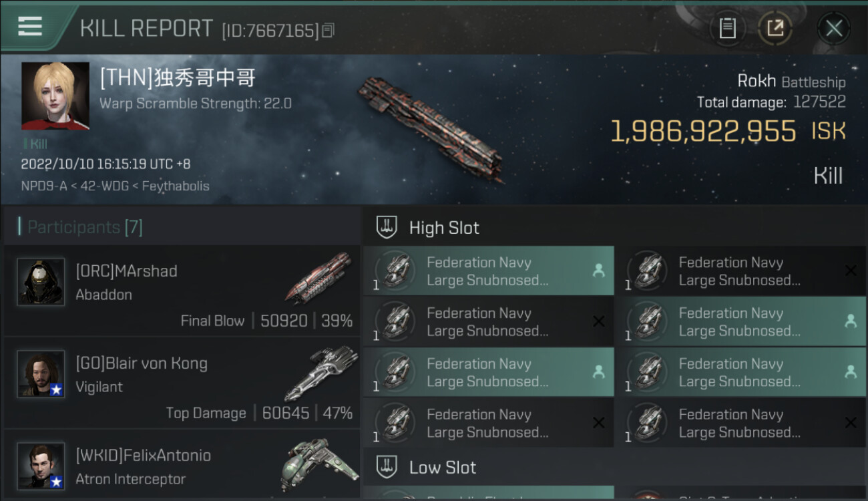868x501 pixels.
Task: Open MArshad's character portrait
Action: point(41,282)
